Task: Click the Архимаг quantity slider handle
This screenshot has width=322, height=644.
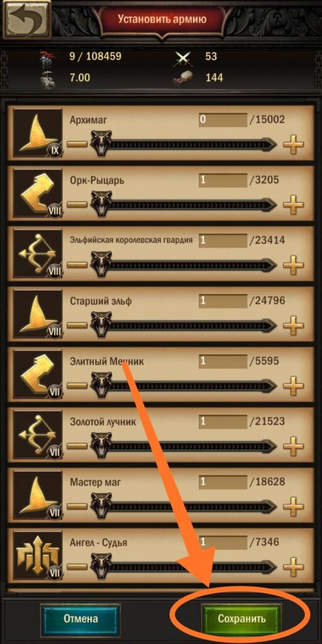Action: coord(101,144)
